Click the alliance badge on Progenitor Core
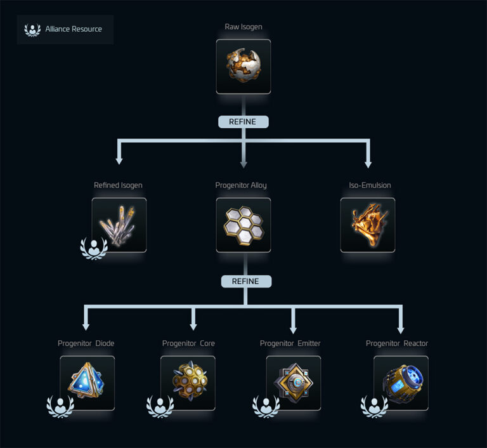The width and height of the screenshot is (487, 448). tap(160, 406)
